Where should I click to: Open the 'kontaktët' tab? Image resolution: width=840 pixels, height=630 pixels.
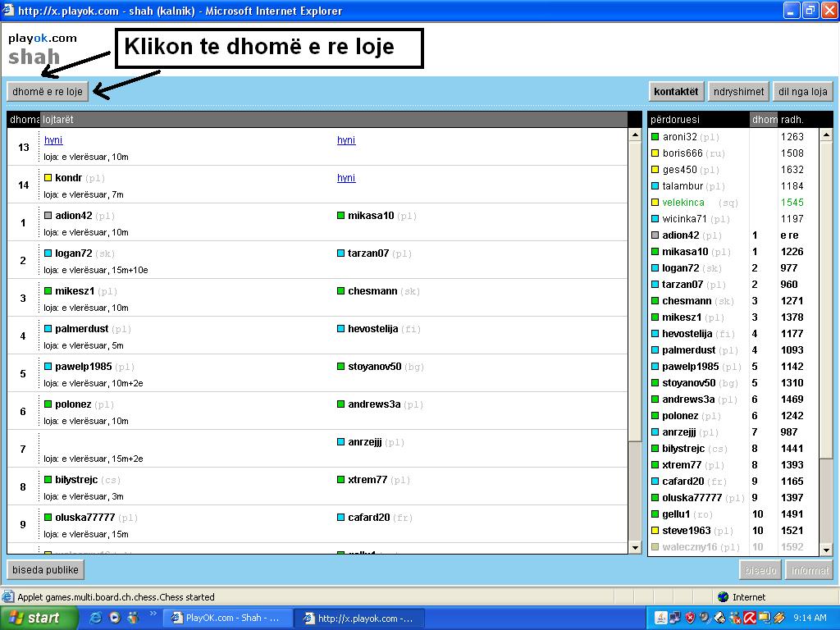point(676,92)
